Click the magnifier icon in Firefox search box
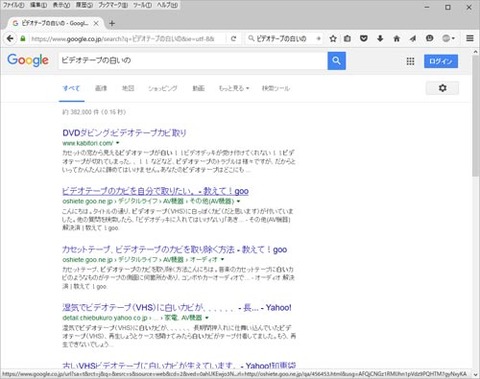 [251, 39]
